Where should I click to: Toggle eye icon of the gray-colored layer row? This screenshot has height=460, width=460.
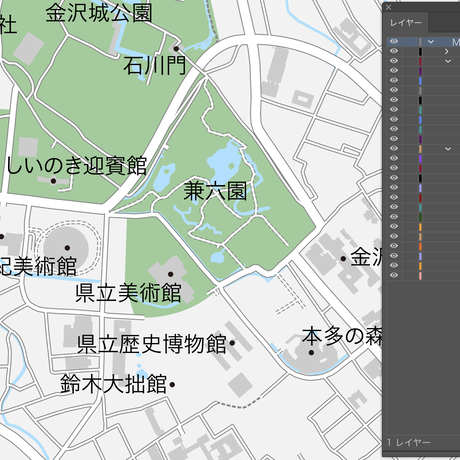394,90
